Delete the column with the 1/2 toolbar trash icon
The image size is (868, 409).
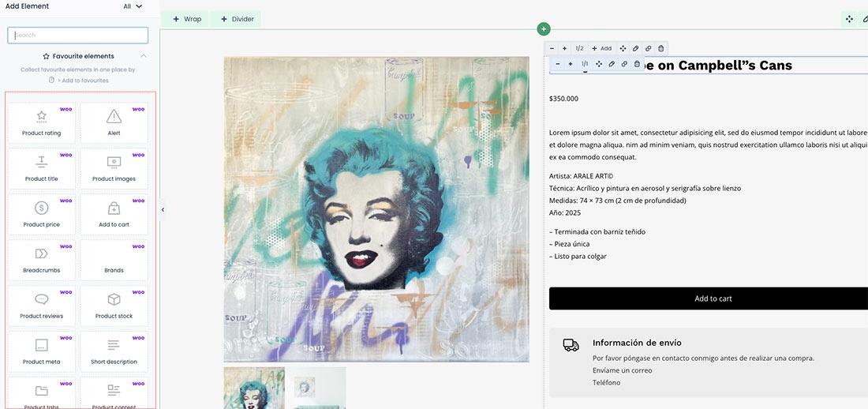point(660,48)
